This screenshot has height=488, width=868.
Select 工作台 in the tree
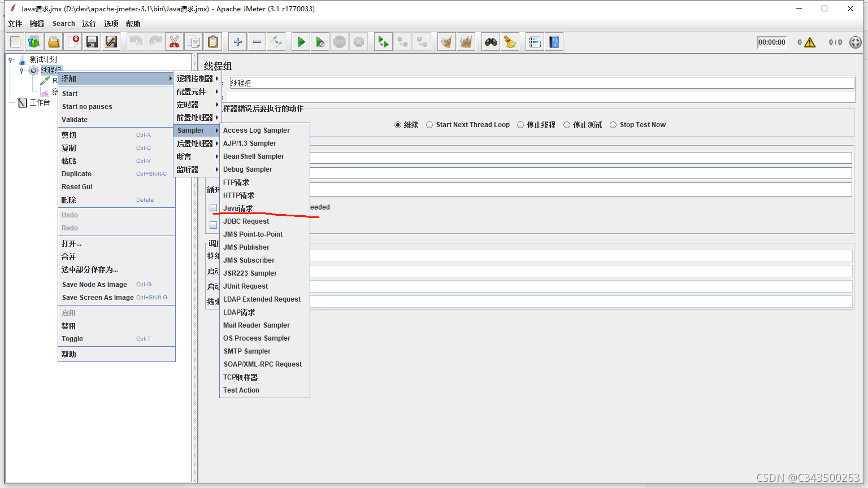[x=40, y=102]
